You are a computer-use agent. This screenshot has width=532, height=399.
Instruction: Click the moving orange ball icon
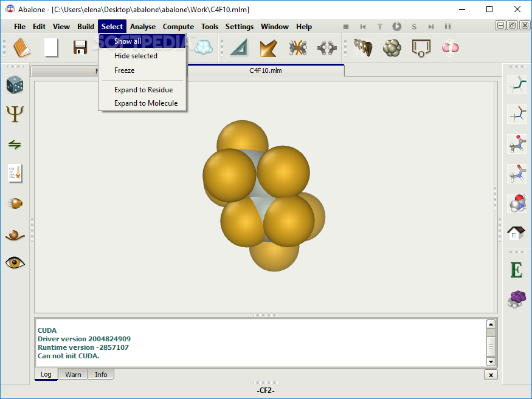(15, 203)
